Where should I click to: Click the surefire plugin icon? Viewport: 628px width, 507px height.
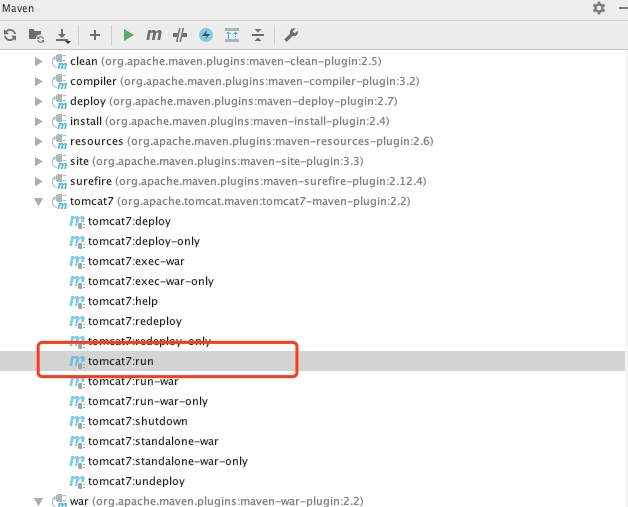click(x=59, y=181)
